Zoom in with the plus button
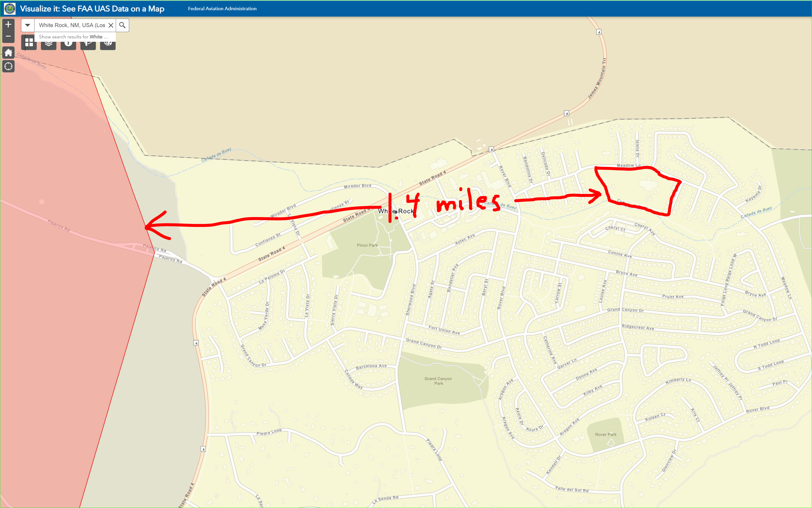Viewport: 812px width, 508px height. 8,24
